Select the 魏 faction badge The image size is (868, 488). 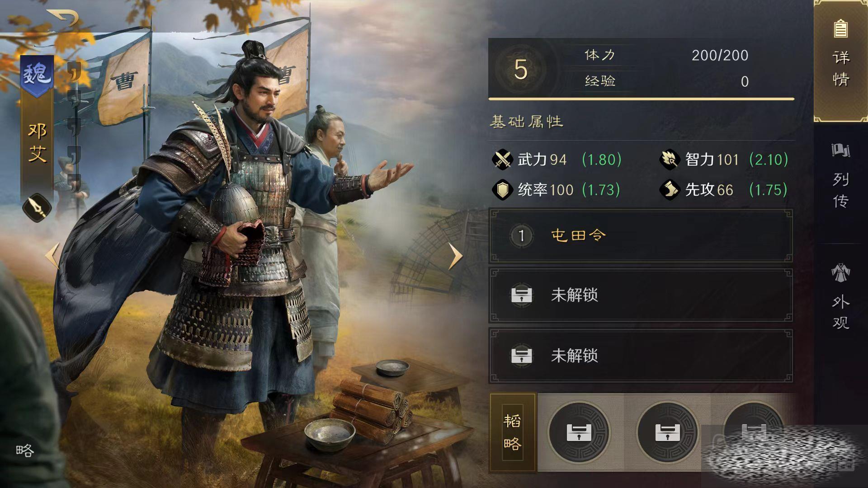(x=37, y=76)
